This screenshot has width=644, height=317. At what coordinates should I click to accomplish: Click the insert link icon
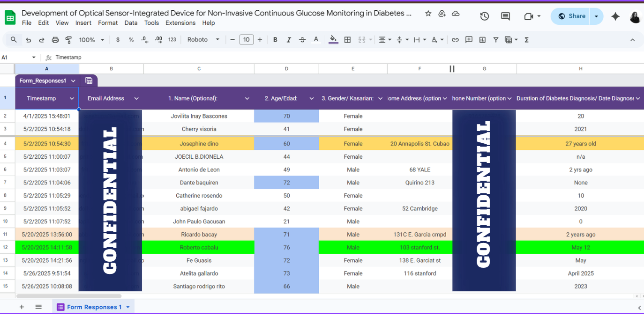point(455,40)
